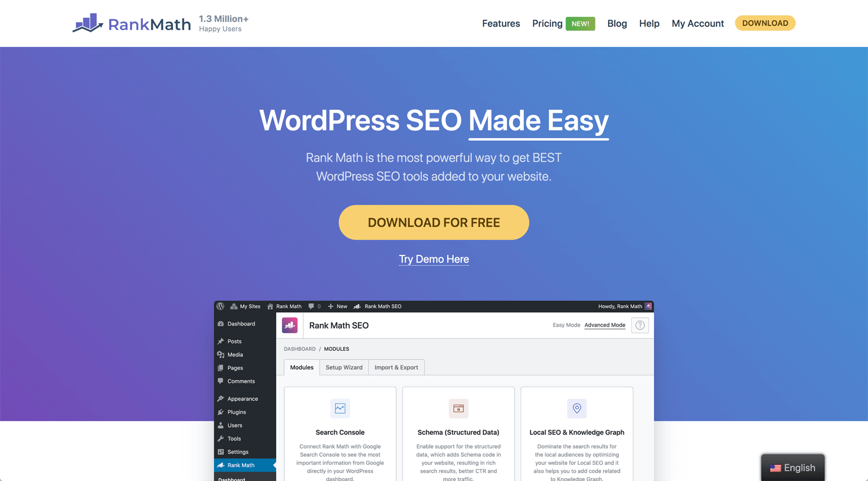Open Pages in the sidebar

pos(235,368)
